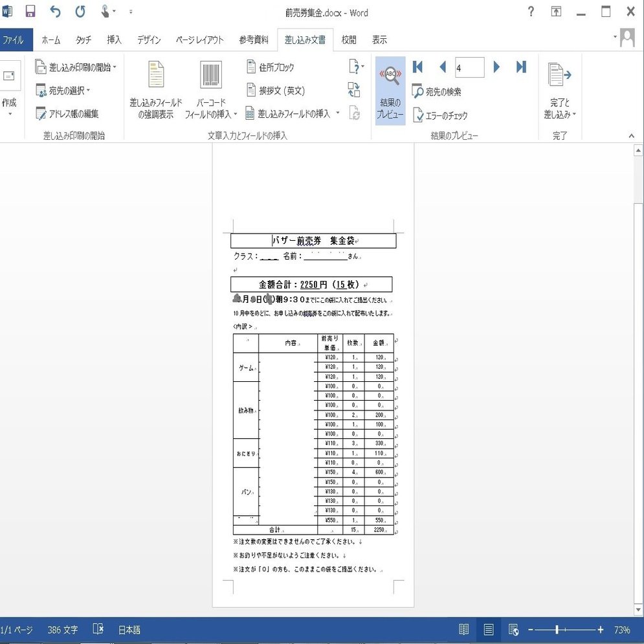This screenshot has height=644, width=644.
Task: Switch to Read Mode view
Action: [x=463, y=629]
